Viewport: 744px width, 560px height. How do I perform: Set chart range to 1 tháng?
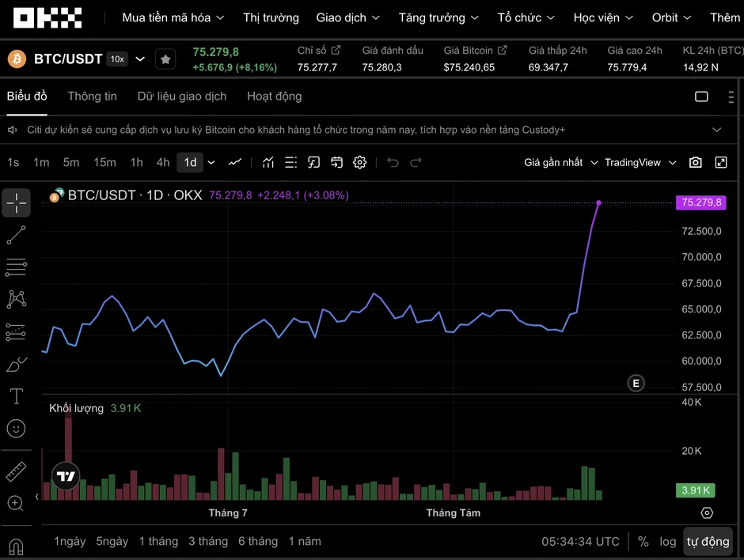pyautogui.click(x=158, y=542)
